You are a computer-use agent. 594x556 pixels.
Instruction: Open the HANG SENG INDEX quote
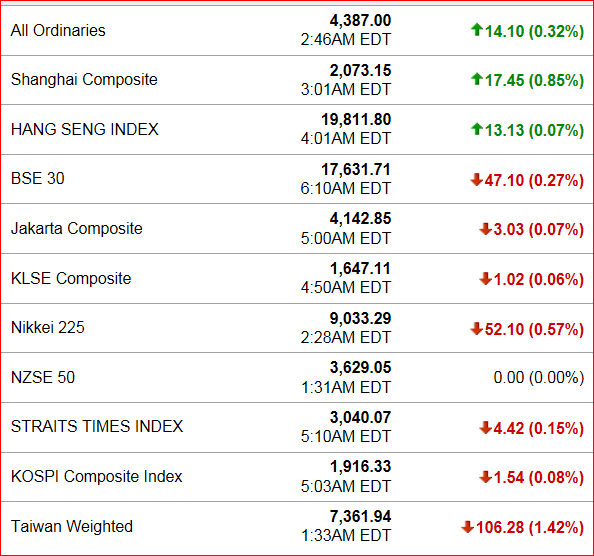[84, 129]
